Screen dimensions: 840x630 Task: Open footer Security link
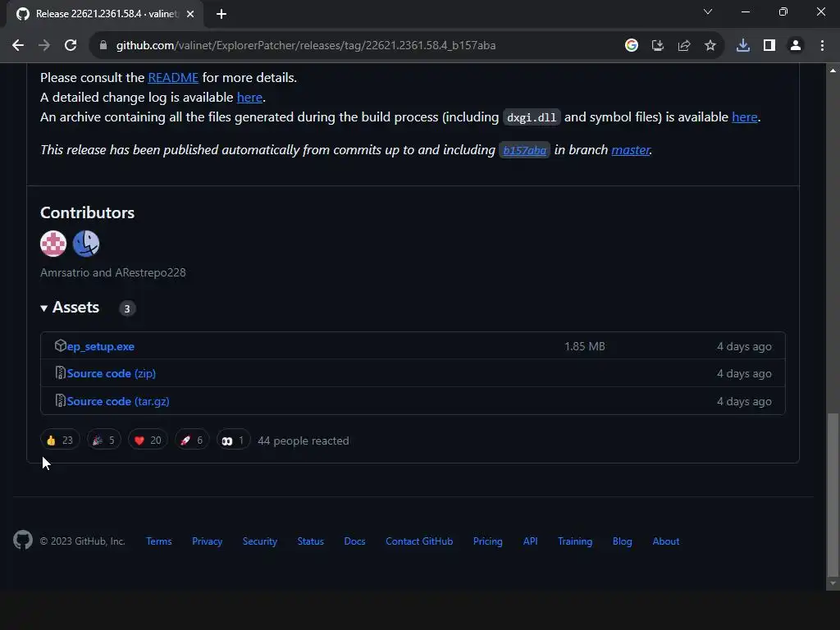coord(260,541)
